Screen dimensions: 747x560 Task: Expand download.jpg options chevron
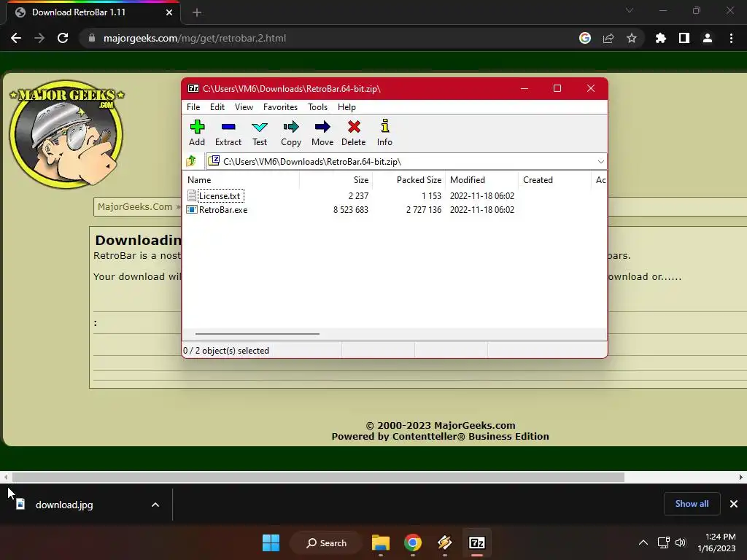[x=155, y=505]
